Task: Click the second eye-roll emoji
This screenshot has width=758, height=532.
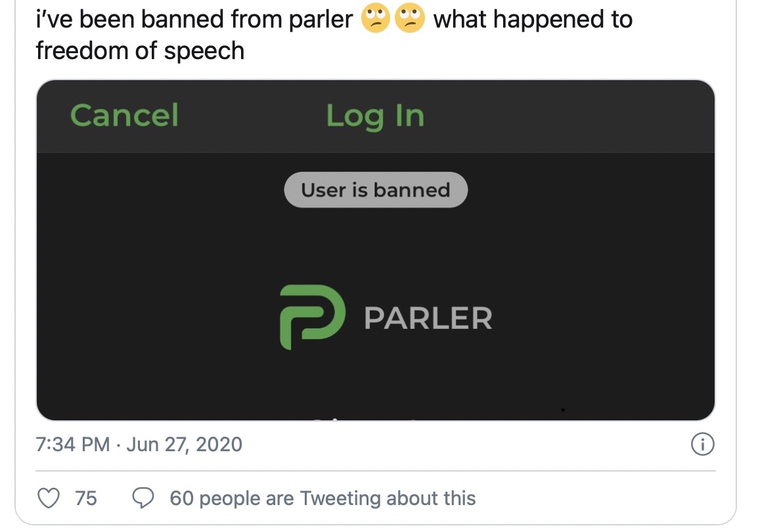Action: [x=409, y=20]
